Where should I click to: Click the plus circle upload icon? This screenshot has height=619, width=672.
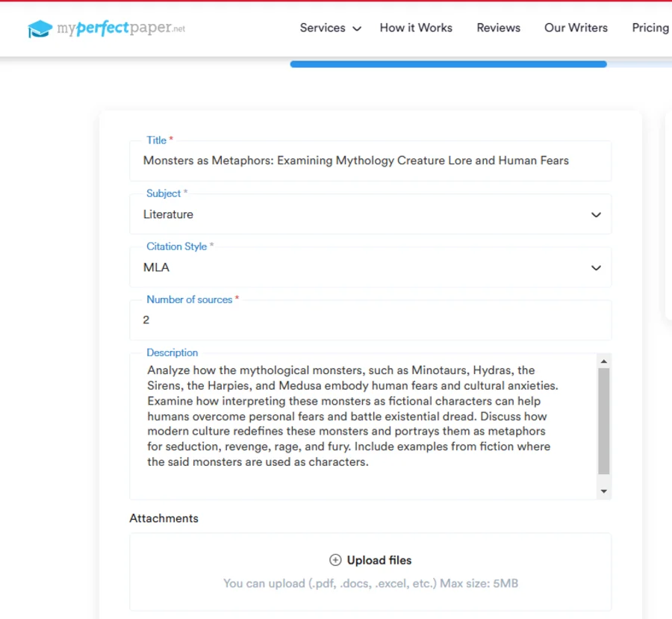(x=335, y=560)
